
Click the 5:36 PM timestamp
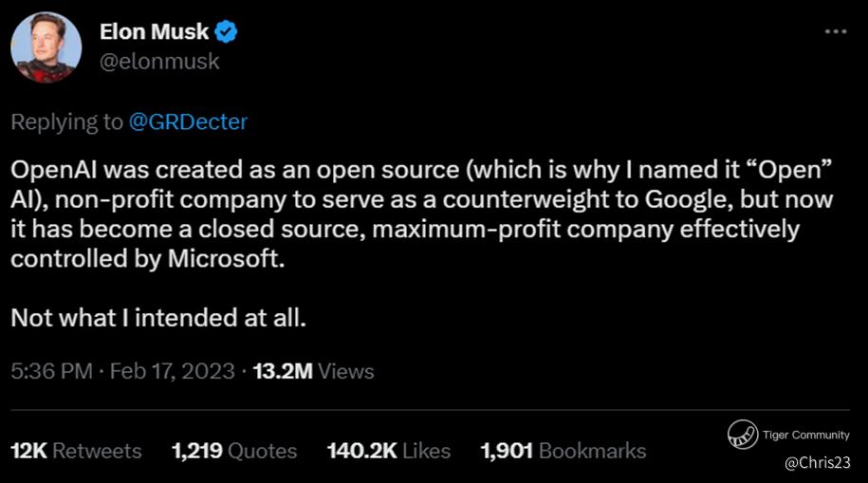pos(51,371)
